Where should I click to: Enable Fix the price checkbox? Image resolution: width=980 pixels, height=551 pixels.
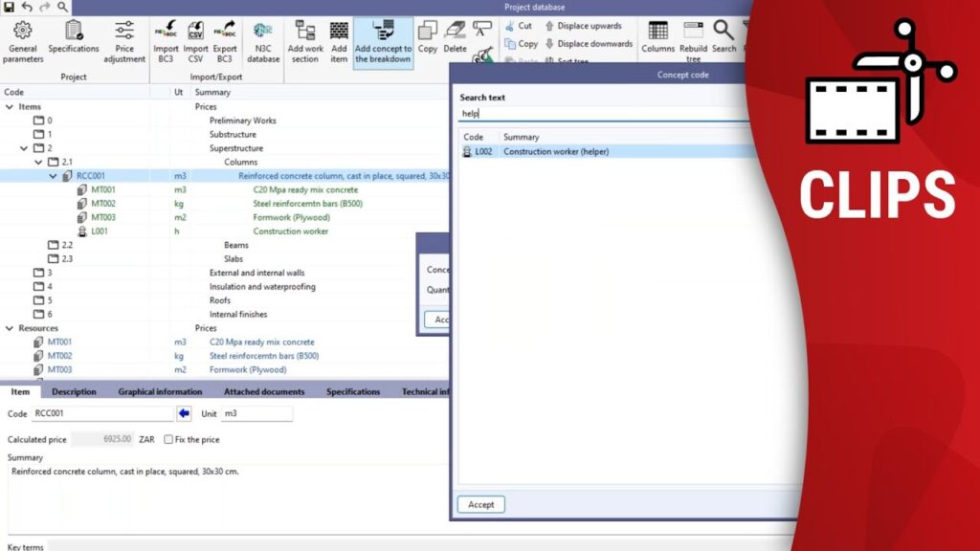pyautogui.click(x=168, y=440)
